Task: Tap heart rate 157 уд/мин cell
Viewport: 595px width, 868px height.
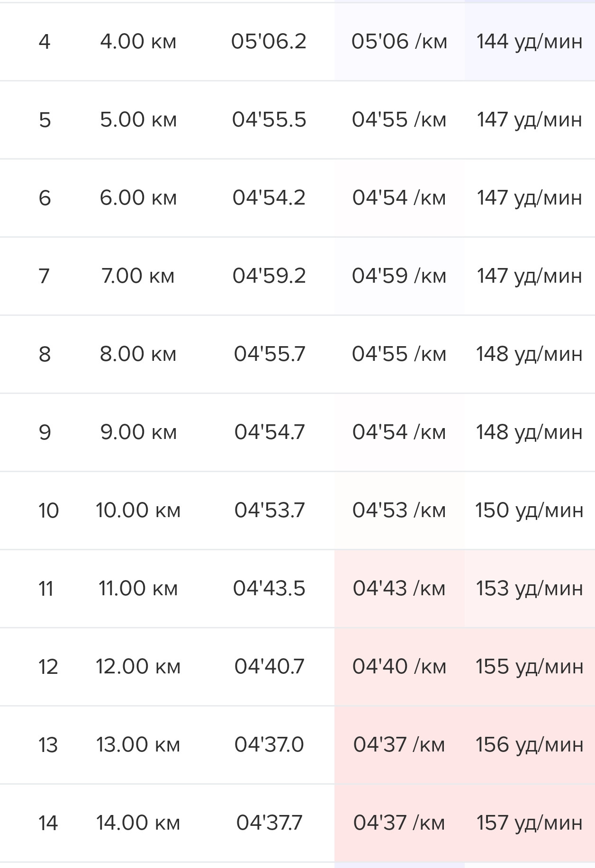Action: 530,823
